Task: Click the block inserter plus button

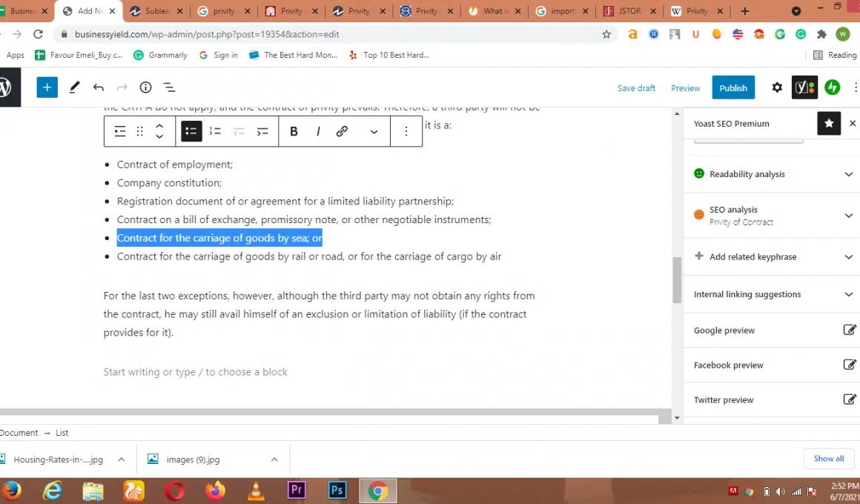Action: coord(47,87)
